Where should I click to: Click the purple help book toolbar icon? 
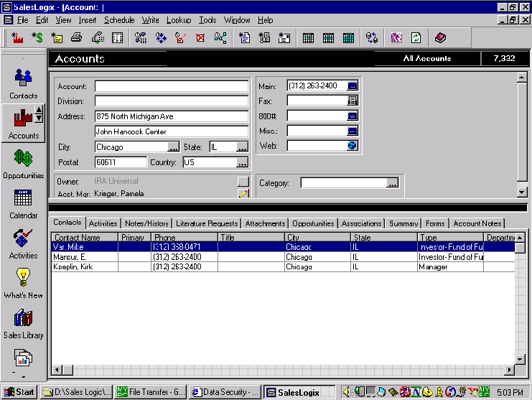440,37
